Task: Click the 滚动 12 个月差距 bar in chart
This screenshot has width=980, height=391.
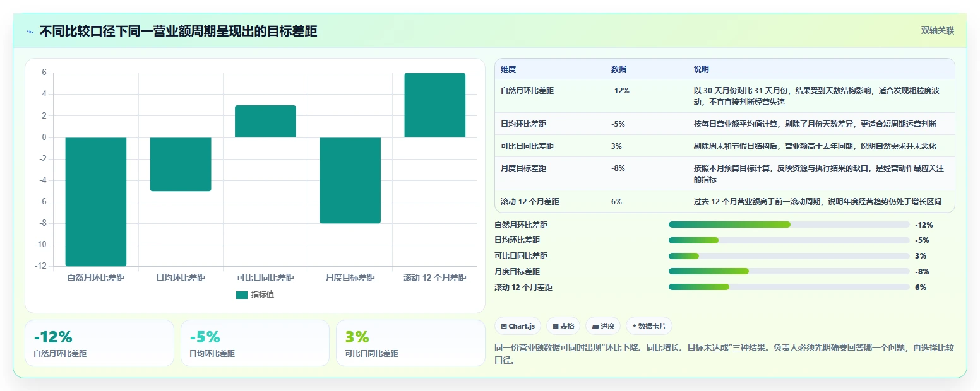Action: point(434,105)
